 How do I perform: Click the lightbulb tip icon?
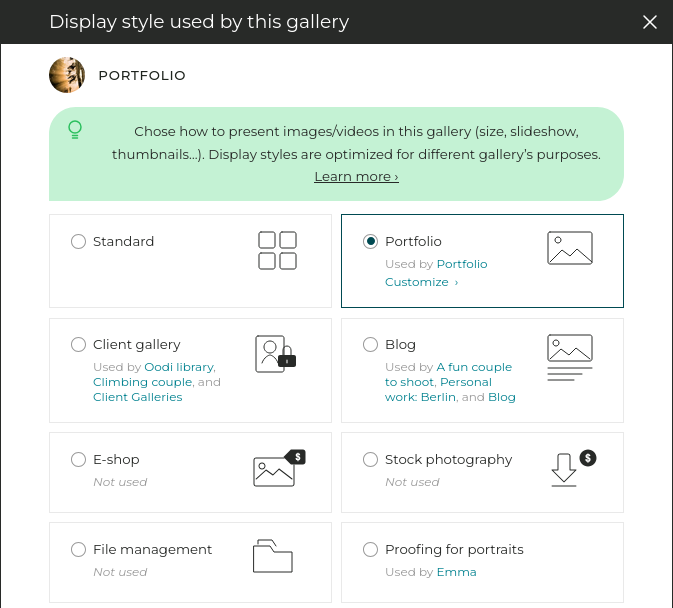coord(74,130)
